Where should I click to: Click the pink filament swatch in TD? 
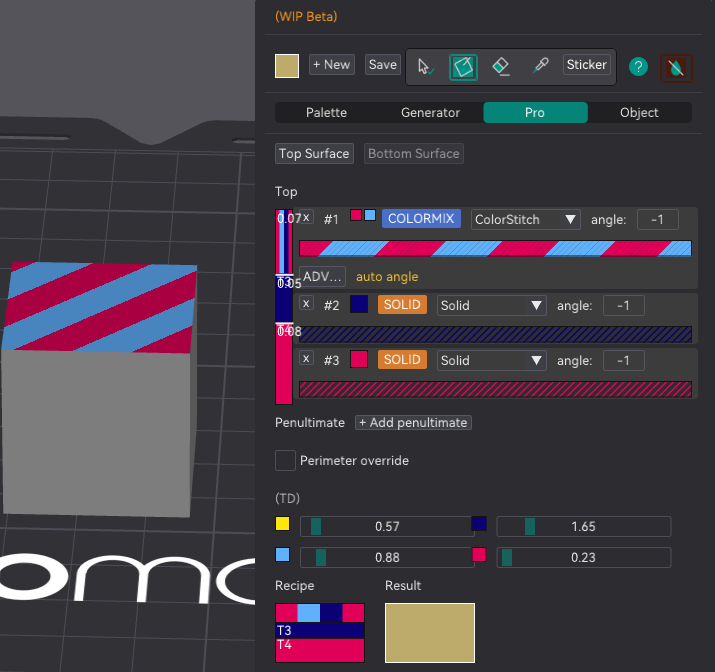(479, 555)
